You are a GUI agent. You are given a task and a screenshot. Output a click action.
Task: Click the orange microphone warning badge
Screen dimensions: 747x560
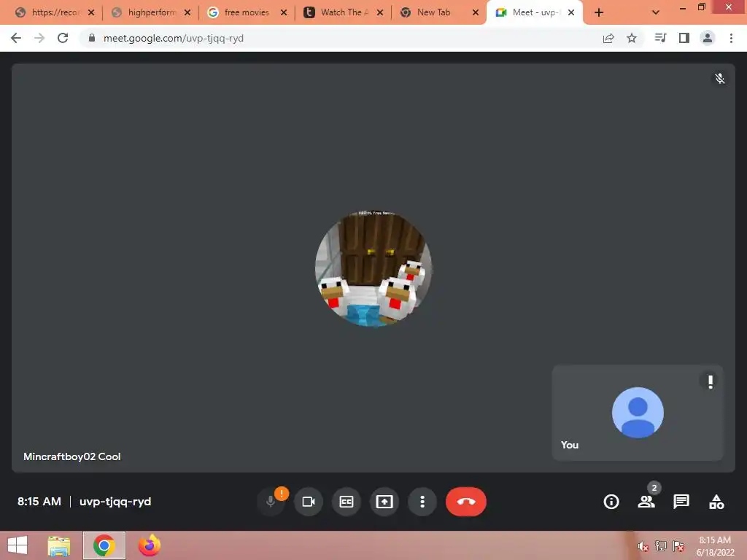click(282, 494)
